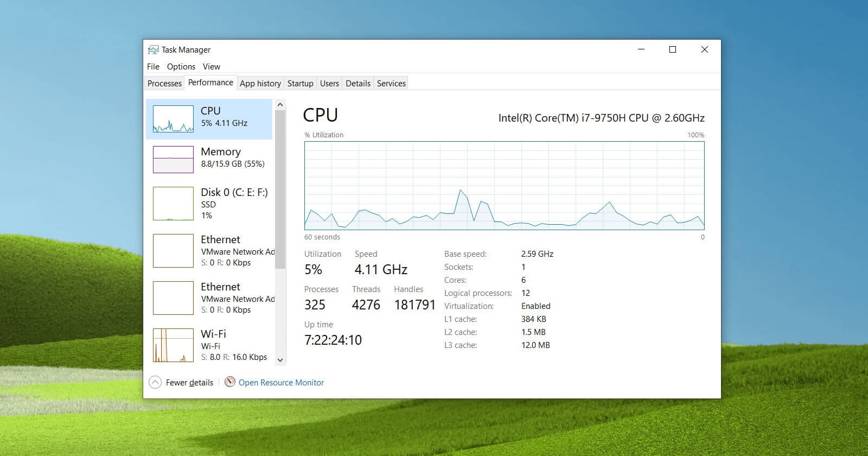The image size is (868, 456).
Task: Click the Intel Core i7-9750H processor name
Action: [602, 118]
